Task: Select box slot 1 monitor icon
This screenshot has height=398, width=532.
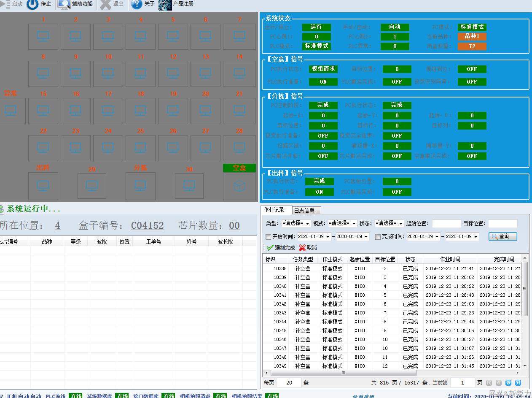Action: coord(43,36)
